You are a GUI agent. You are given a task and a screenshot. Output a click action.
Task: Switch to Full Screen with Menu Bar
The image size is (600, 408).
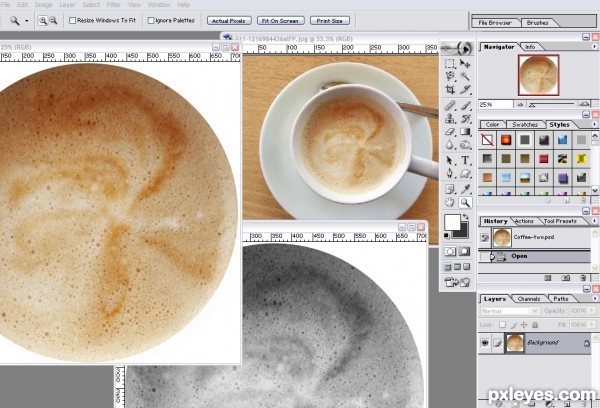click(x=457, y=267)
